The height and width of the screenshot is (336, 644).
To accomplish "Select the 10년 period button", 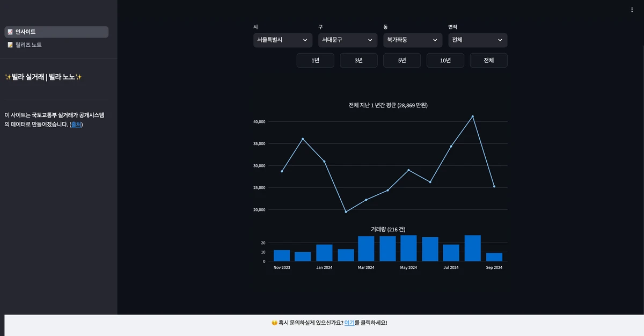I will tap(445, 61).
